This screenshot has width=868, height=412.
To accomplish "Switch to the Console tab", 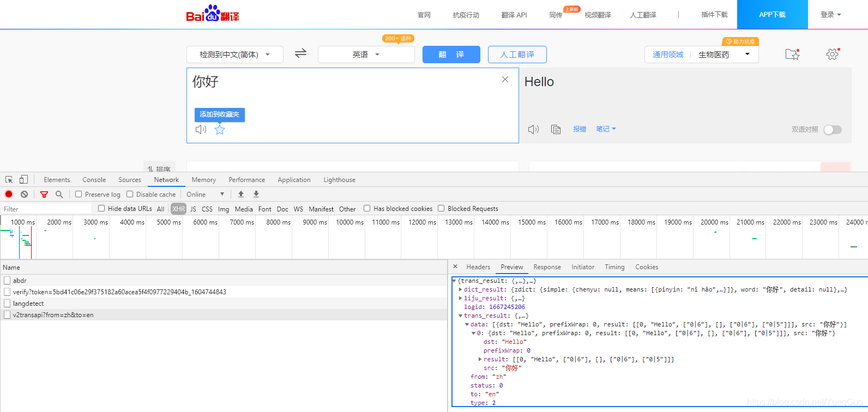I will (x=94, y=180).
